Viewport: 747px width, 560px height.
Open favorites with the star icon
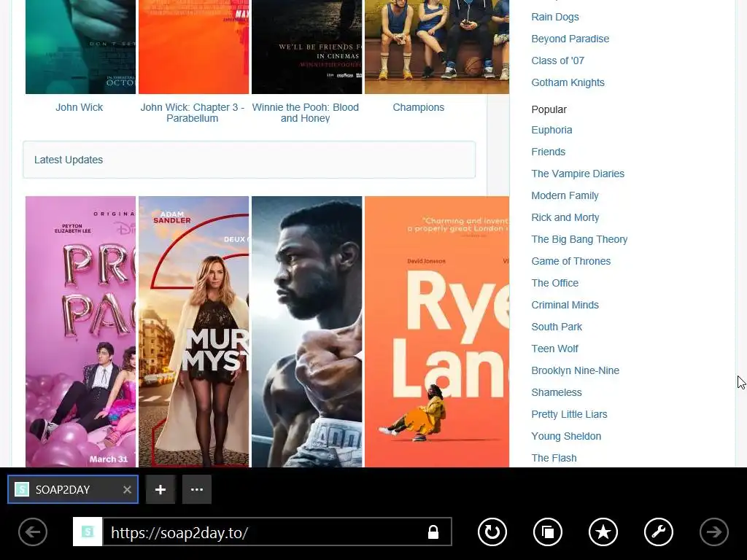pos(603,532)
